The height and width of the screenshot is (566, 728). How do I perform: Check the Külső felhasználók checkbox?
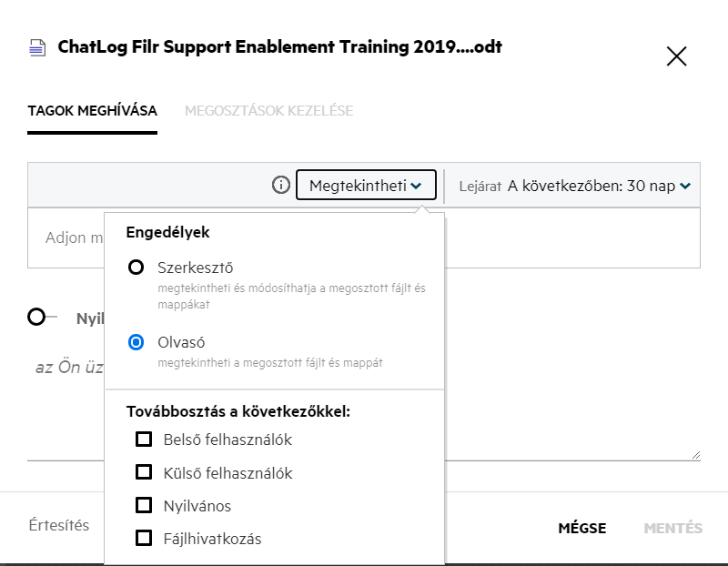click(x=144, y=472)
